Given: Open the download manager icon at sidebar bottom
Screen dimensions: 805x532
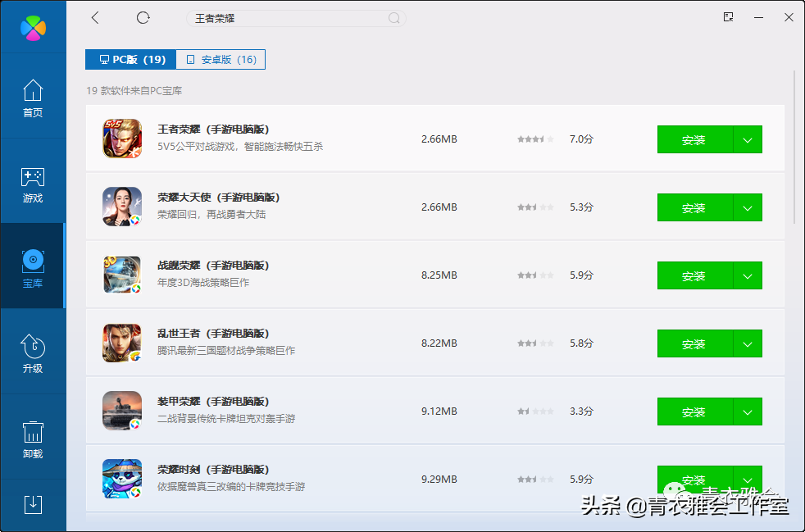Looking at the screenshot, I should click(x=33, y=504).
